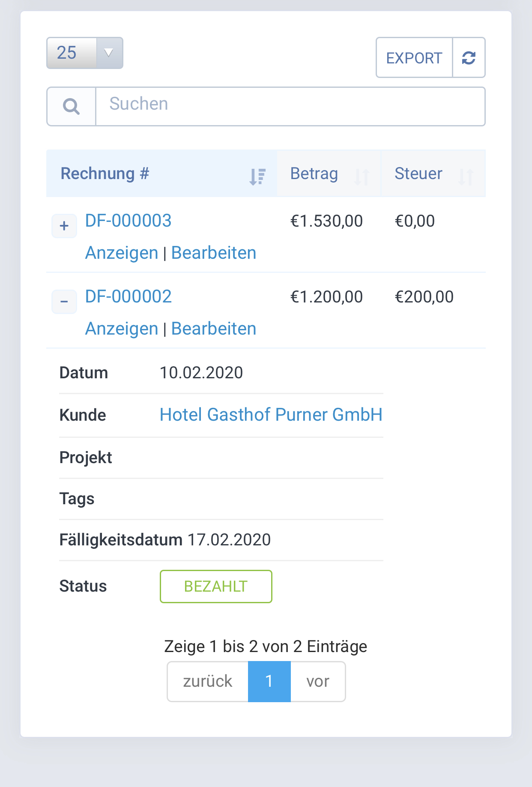532x787 pixels.
Task: Sort table by Steuer column arrows
Action: coord(466,176)
